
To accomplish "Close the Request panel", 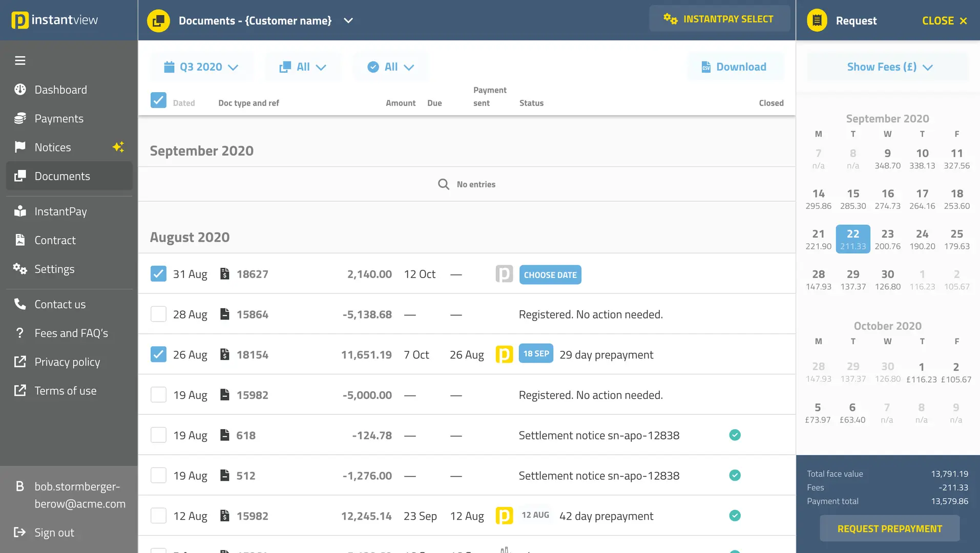I will 944,20.
